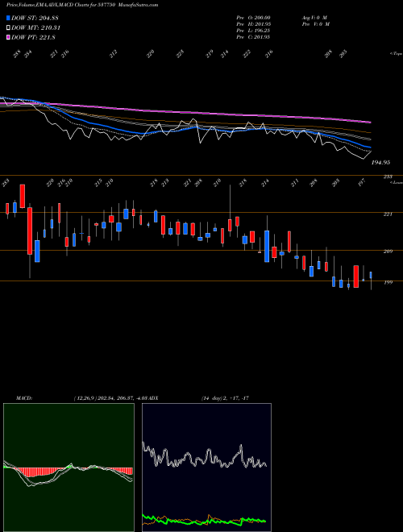
Task: Click the blue DOW ST legend swatch
Action: 8,18
